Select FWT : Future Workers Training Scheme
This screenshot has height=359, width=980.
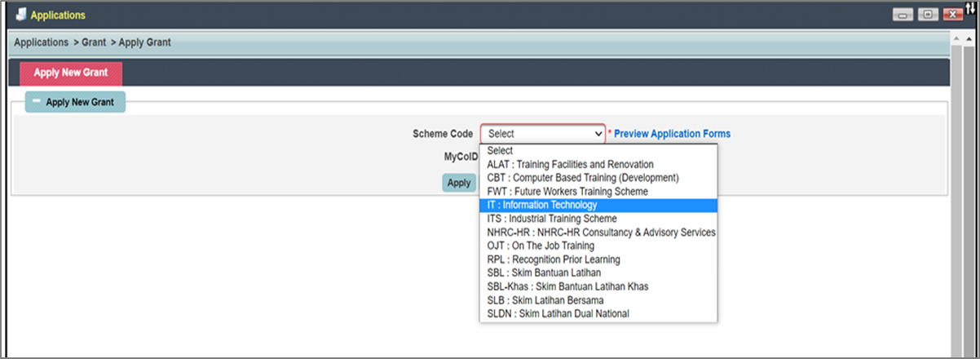coord(598,192)
